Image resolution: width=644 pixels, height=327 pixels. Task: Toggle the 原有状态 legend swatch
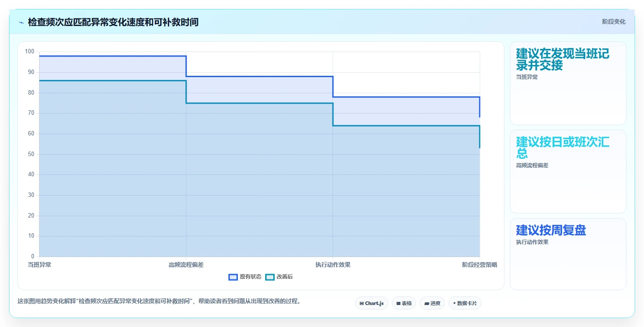(x=233, y=277)
